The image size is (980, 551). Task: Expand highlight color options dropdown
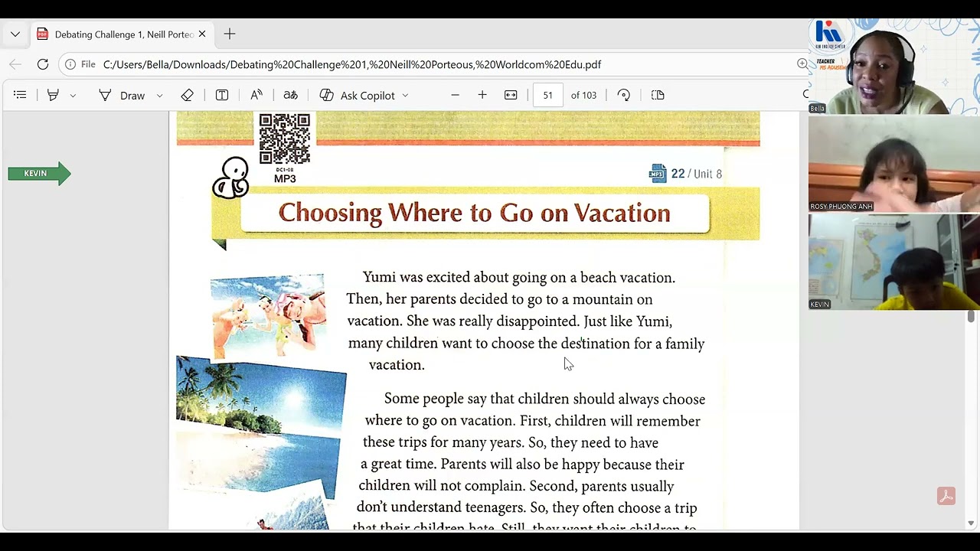pos(73,96)
